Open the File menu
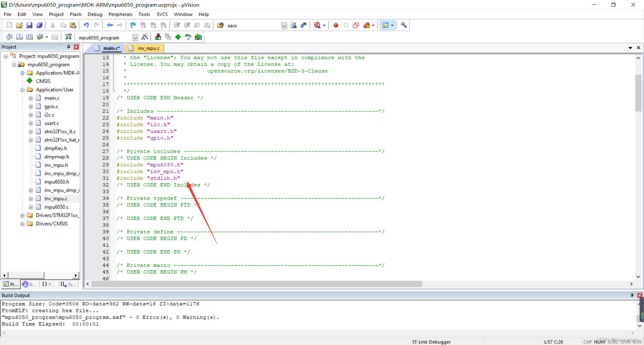Viewport: 644px width, 345px height. (7, 14)
